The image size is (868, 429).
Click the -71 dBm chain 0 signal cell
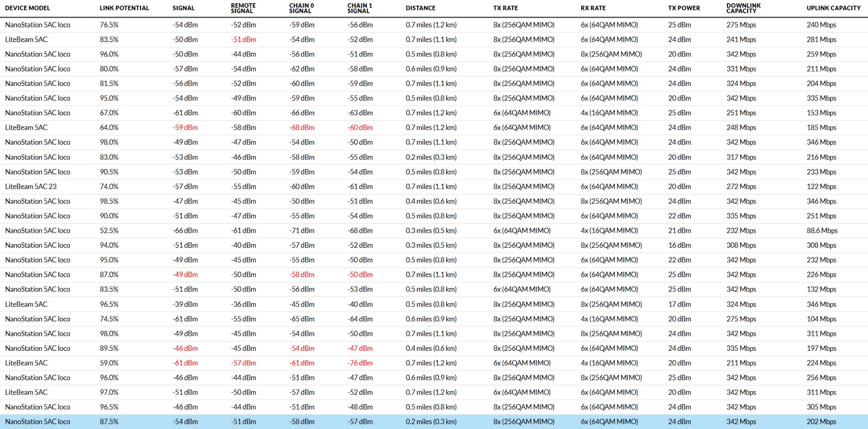[302, 231]
